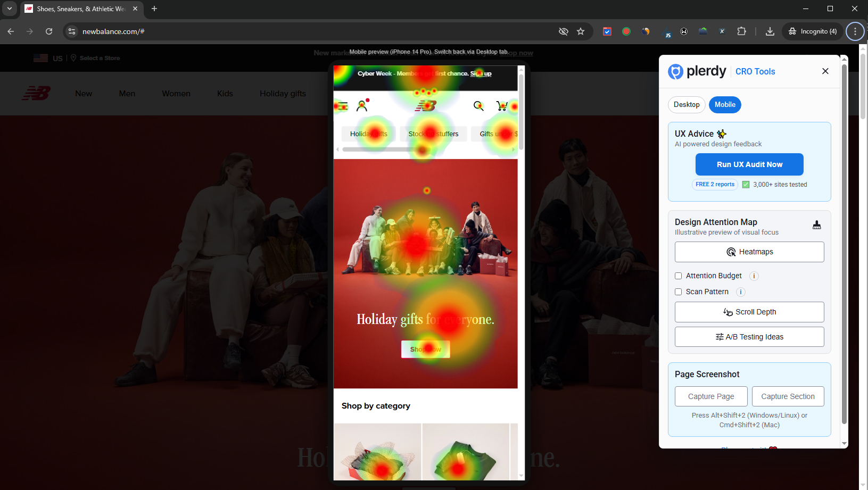Viewport: 868px width, 490px height.
Task: Click Capture Section button
Action: [788, 396]
